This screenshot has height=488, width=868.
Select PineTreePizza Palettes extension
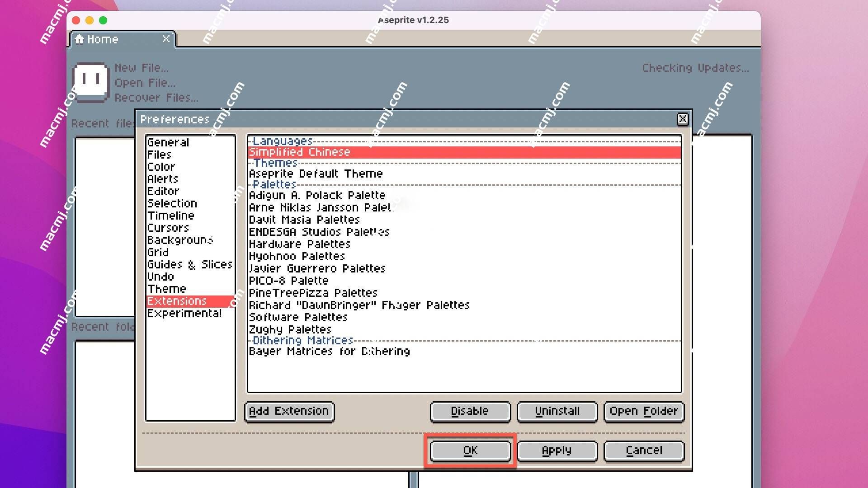(x=464, y=293)
